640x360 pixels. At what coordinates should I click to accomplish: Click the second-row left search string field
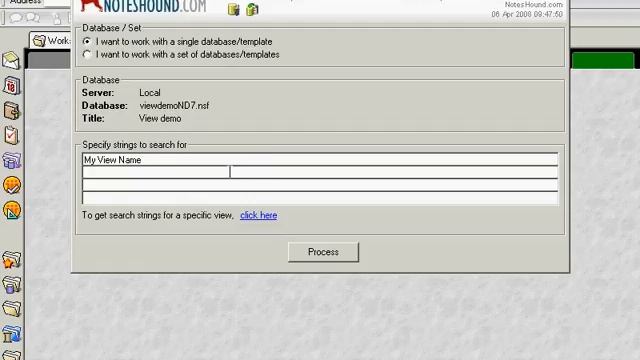point(156,172)
